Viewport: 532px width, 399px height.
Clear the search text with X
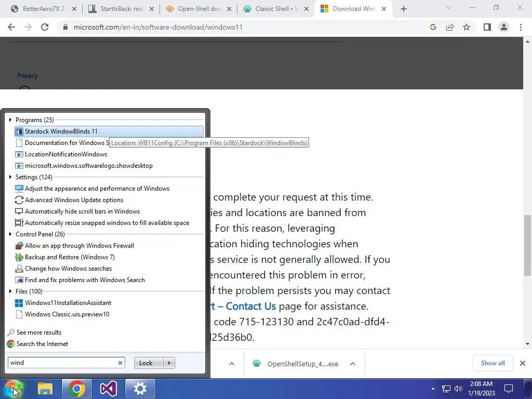[120, 363]
